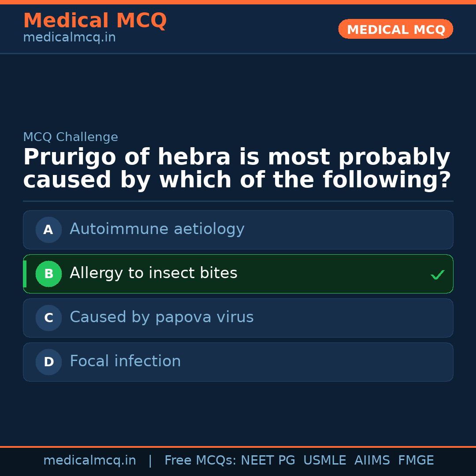The image size is (476, 476).
Task: Click the letter A circle badge
Action: tap(48, 230)
